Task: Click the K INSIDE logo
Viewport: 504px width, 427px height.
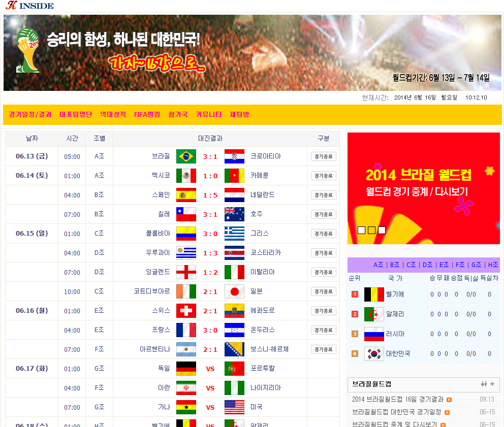Action: 29,6
